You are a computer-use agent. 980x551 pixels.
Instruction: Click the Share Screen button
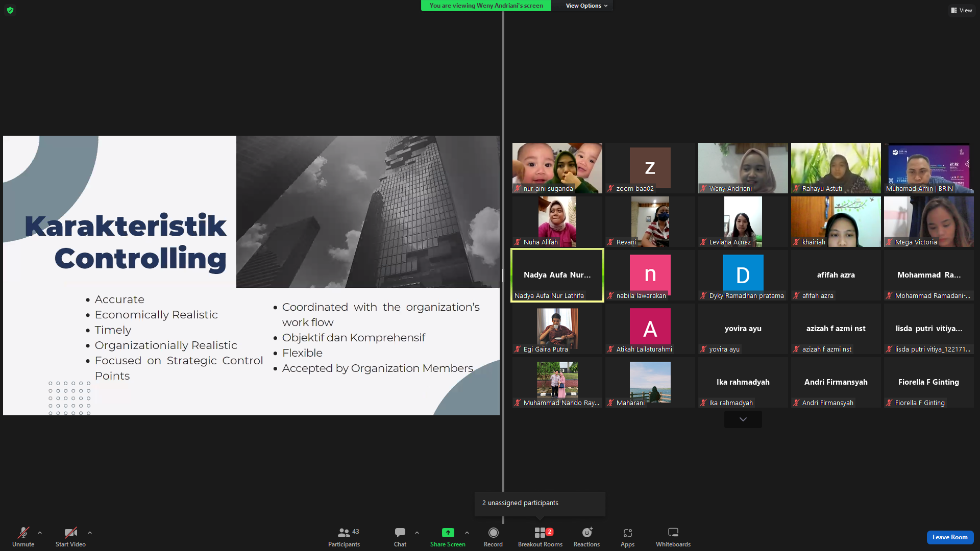point(448,537)
